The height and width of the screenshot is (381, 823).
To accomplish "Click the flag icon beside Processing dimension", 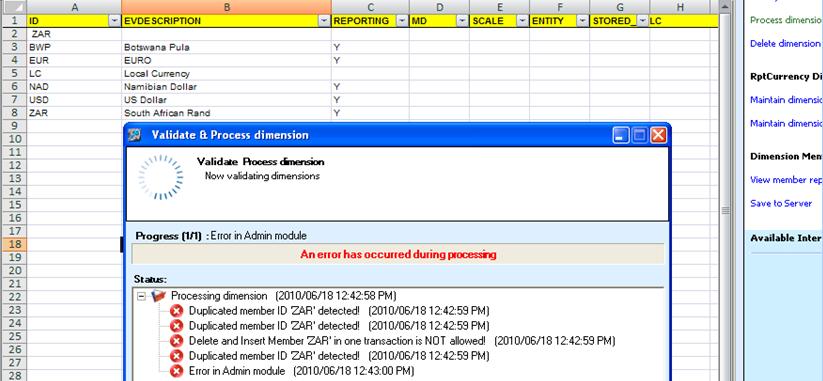I will (x=159, y=296).
